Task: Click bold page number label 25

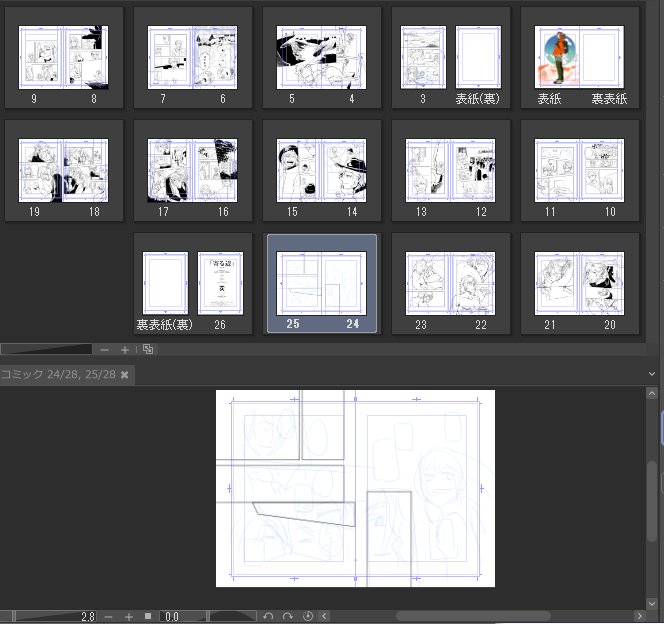Action: (x=293, y=324)
